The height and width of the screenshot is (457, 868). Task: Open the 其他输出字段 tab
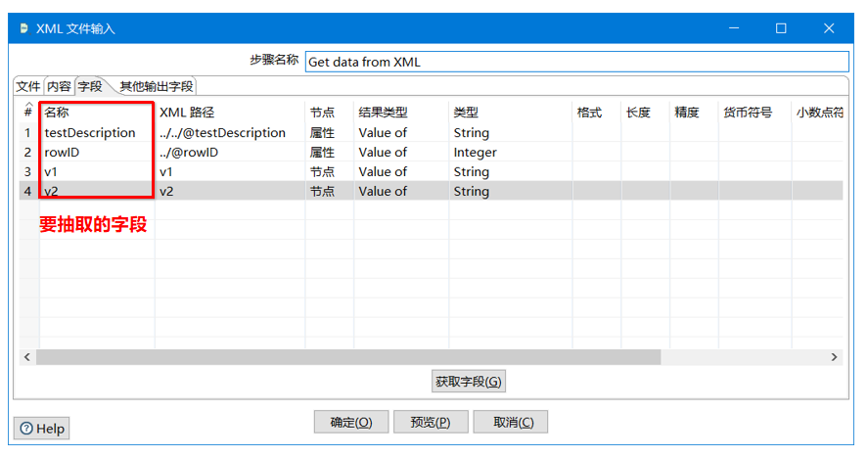coord(157,86)
